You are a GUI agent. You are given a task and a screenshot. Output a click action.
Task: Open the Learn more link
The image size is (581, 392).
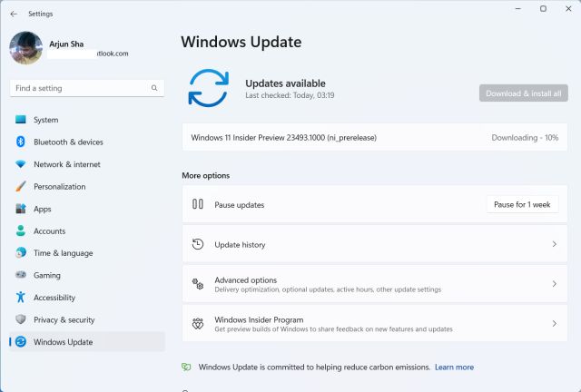point(454,367)
